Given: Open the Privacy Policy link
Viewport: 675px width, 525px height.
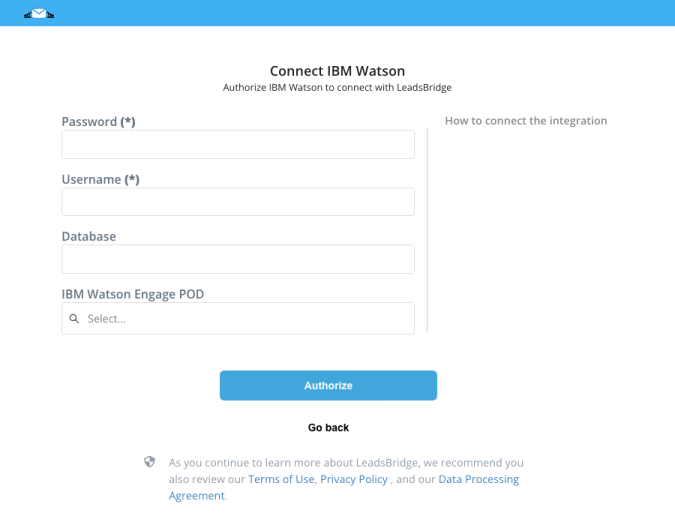Looking at the screenshot, I should [x=354, y=479].
